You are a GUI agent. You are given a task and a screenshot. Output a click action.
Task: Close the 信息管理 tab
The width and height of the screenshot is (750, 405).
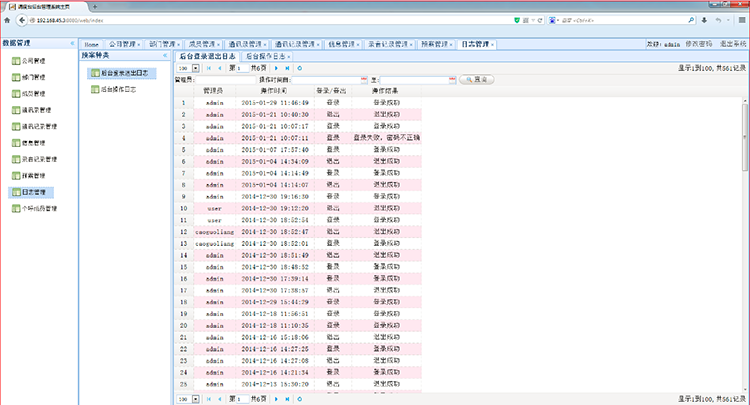point(358,45)
